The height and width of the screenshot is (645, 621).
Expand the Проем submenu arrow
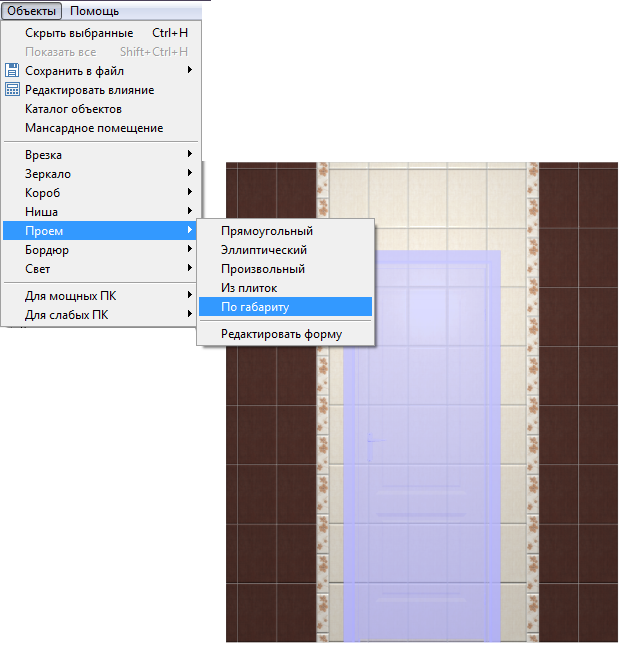pos(190,230)
